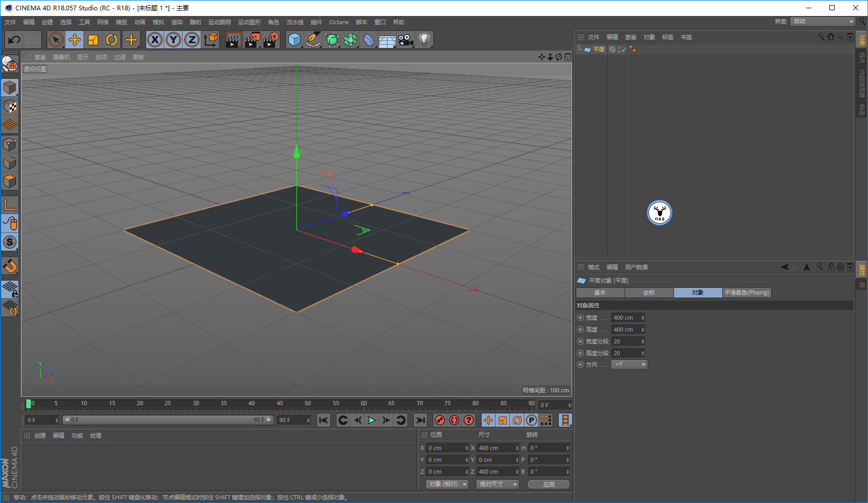Open the 方向 +Y dropdown

click(629, 365)
